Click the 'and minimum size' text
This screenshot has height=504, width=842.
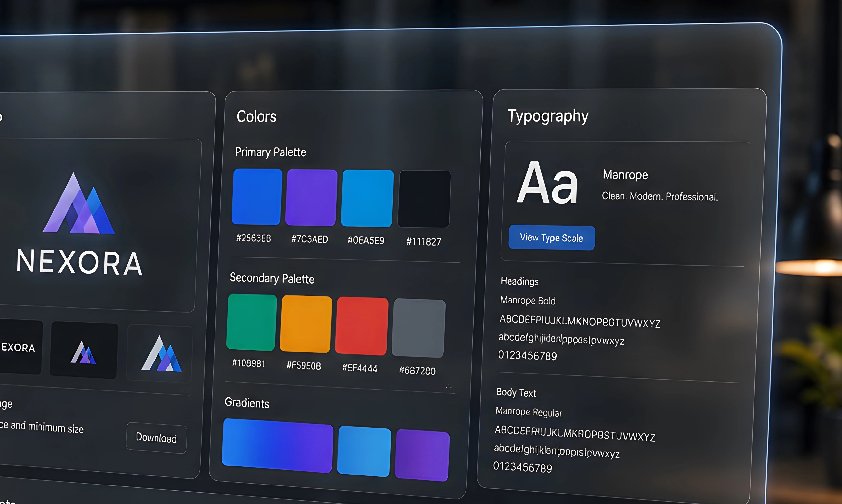47,427
